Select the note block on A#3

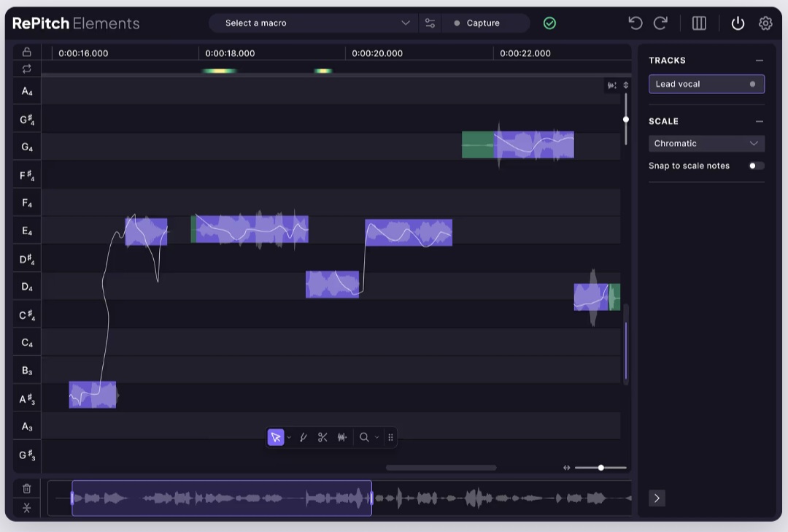(93, 395)
